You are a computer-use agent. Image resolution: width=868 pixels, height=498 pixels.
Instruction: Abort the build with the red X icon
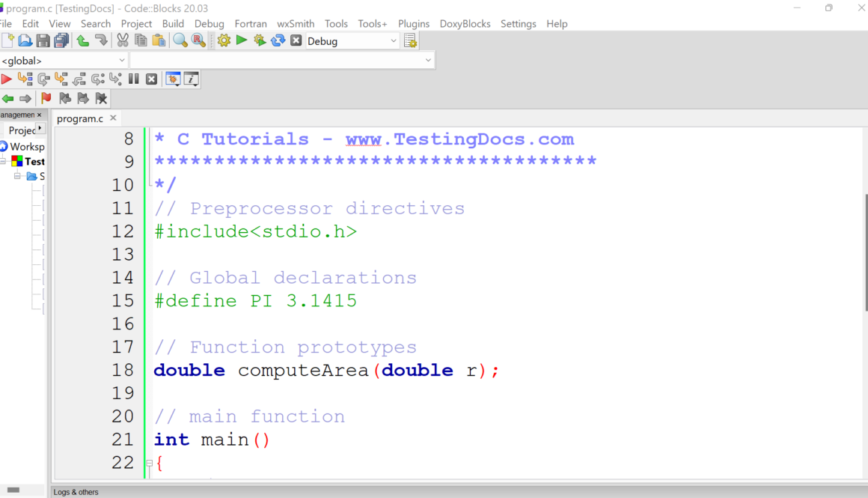[294, 40]
